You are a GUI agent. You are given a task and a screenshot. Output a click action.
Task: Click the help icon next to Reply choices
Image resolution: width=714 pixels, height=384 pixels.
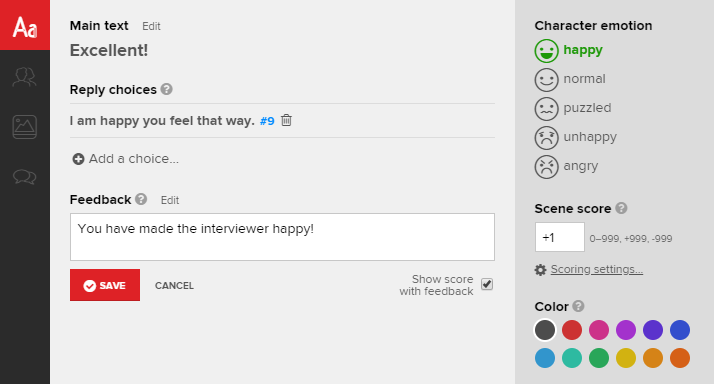click(x=167, y=89)
